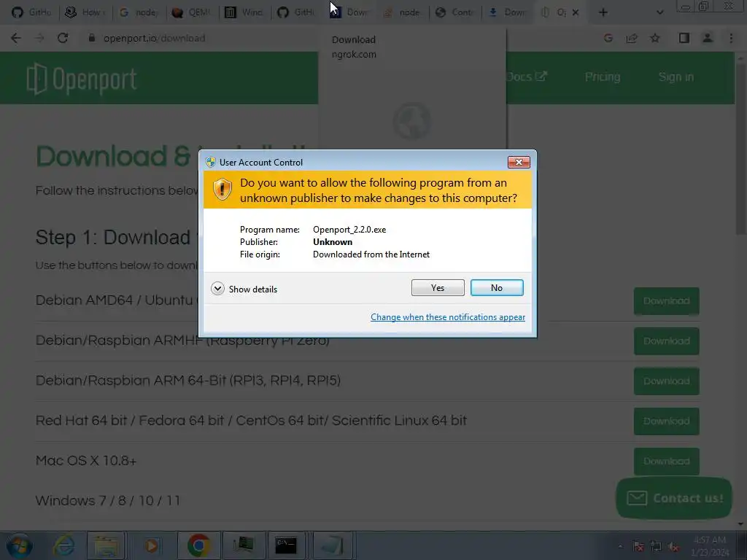Switch to the first GitHub tab

31,12
